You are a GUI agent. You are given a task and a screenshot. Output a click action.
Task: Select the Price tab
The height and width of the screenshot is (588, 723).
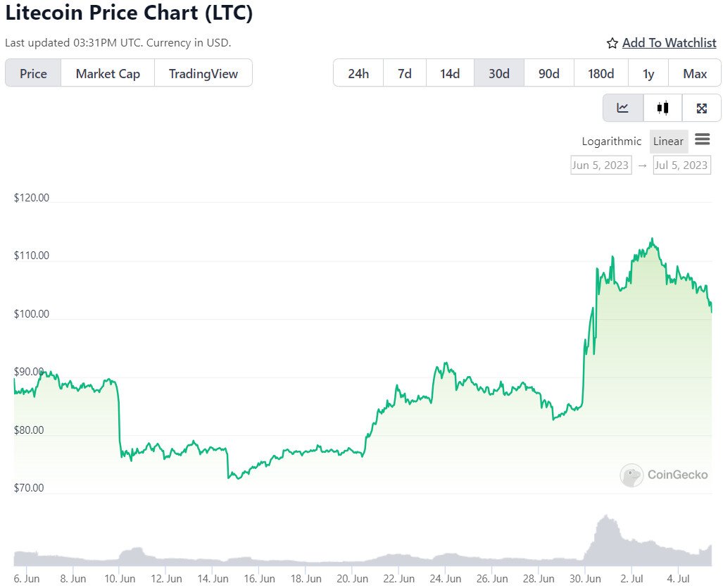pos(33,73)
